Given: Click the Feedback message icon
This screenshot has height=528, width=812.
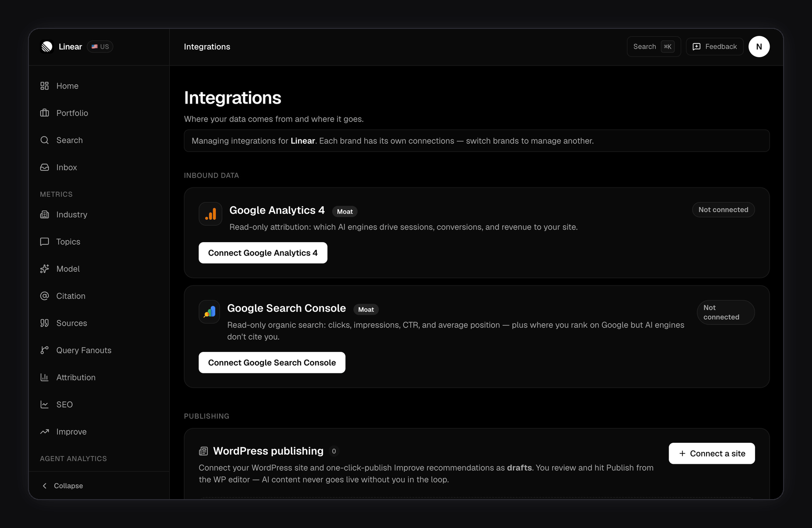Looking at the screenshot, I should click(696, 47).
